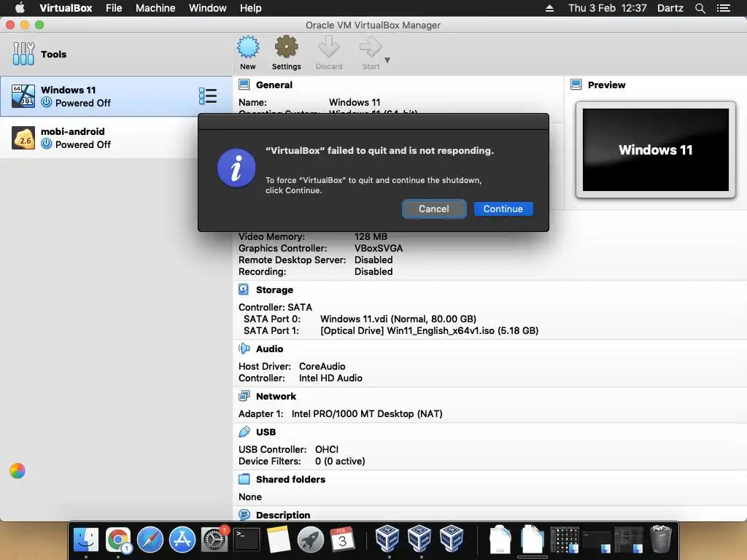747x560 pixels.
Task: Open the Help menu
Action: pos(251,8)
